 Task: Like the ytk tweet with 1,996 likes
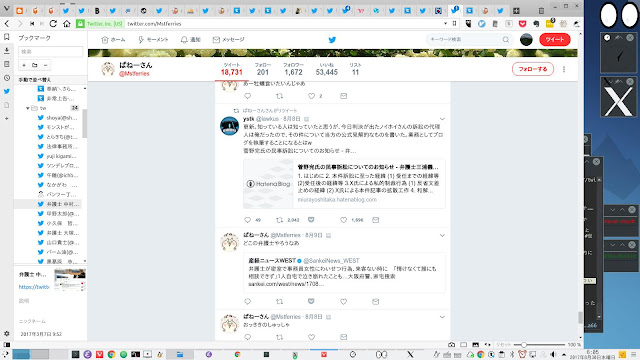click(x=344, y=220)
